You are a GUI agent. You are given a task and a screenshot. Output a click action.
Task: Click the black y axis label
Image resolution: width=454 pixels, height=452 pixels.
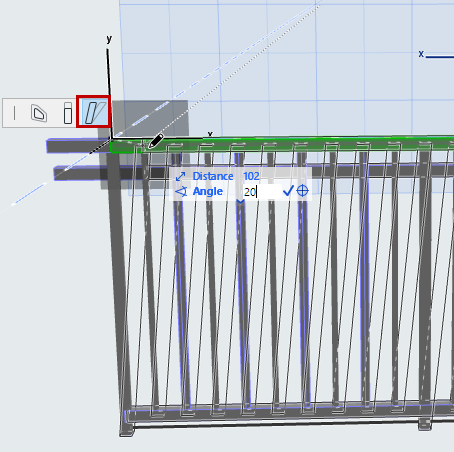coord(109,39)
